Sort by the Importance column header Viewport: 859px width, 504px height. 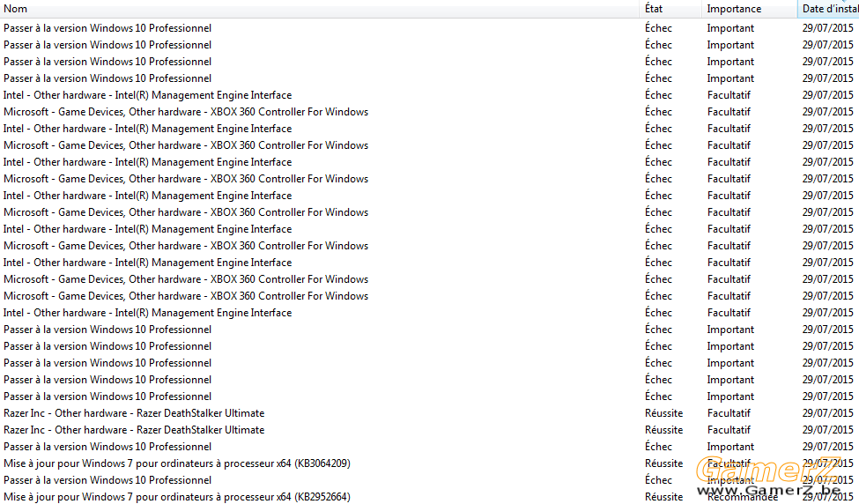click(750, 9)
